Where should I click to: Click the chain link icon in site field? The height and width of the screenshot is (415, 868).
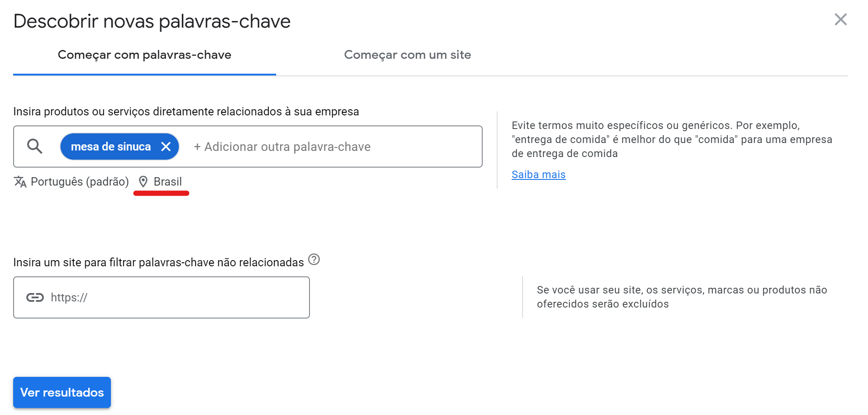pos(35,297)
